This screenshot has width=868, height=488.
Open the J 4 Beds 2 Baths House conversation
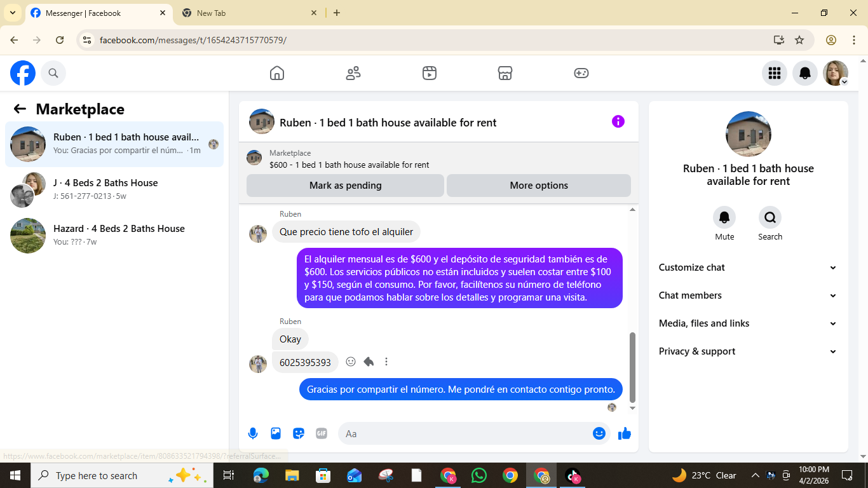(x=114, y=190)
